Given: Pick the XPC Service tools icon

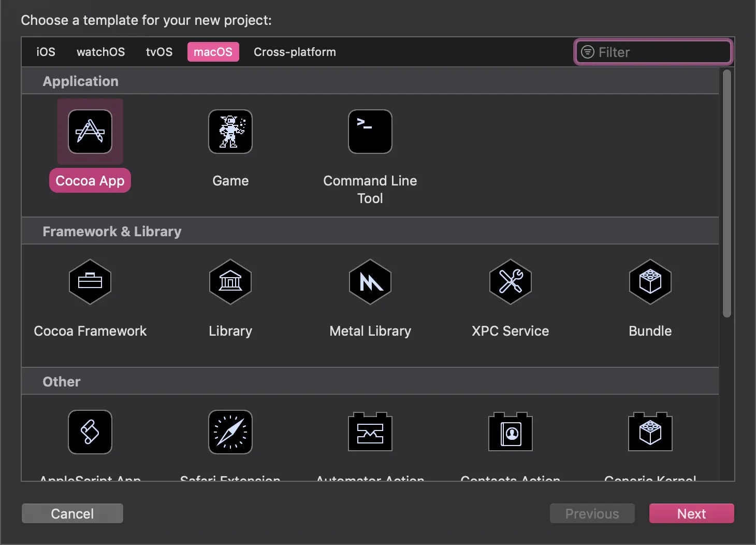Looking at the screenshot, I should 511,282.
